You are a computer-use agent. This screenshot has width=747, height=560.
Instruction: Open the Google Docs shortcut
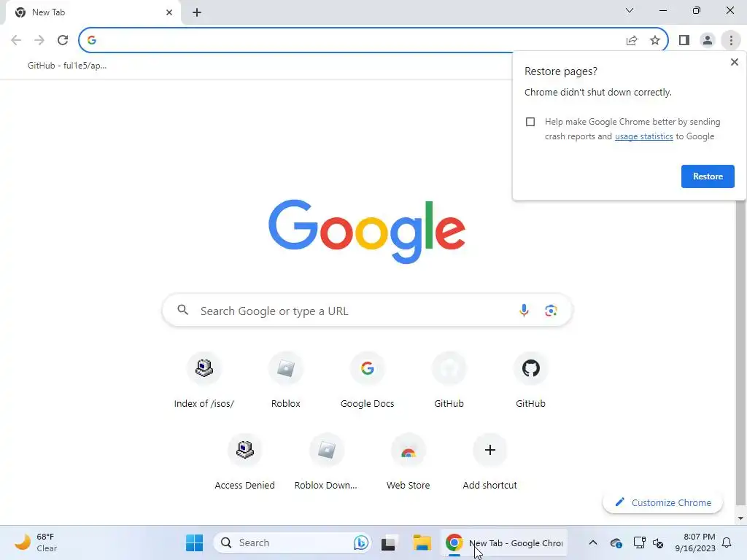(368, 381)
